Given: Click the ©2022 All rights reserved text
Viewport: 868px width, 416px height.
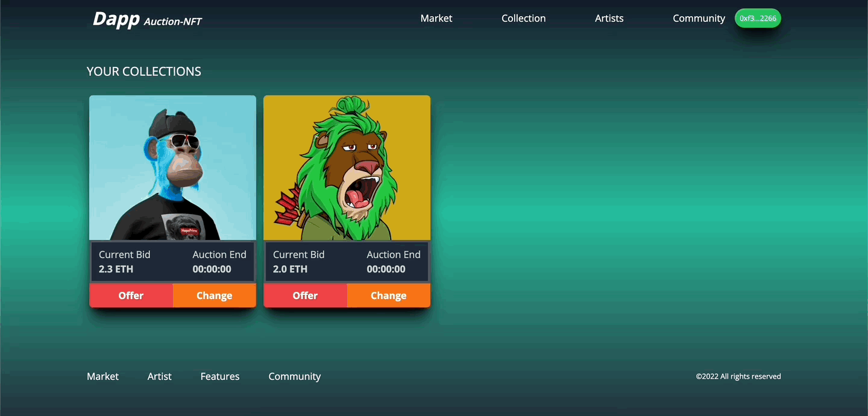Looking at the screenshot, I should (x=738, y=376).
